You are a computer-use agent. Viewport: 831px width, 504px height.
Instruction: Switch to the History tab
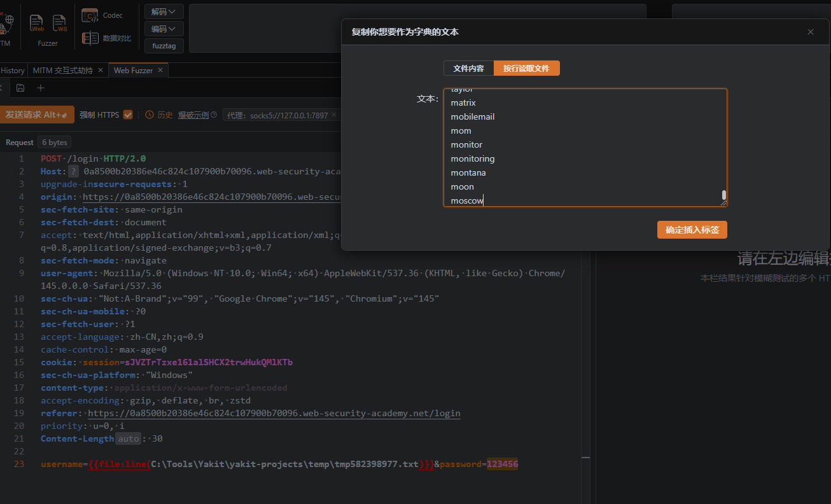coord(13,71)
